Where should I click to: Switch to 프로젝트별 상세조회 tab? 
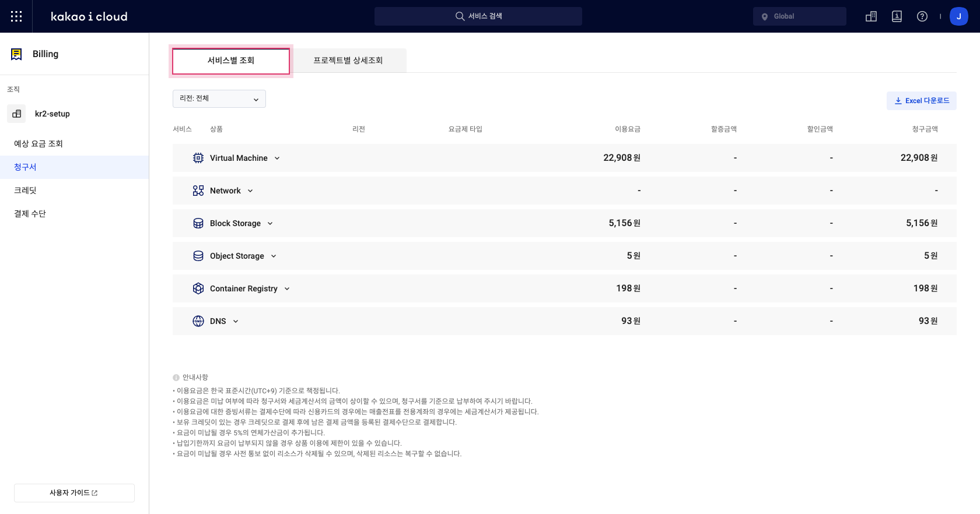(x=348, y=61)
